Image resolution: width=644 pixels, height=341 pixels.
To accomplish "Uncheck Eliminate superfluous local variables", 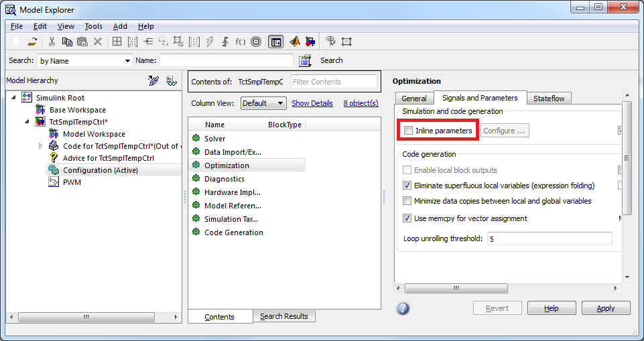I will 407,186.
